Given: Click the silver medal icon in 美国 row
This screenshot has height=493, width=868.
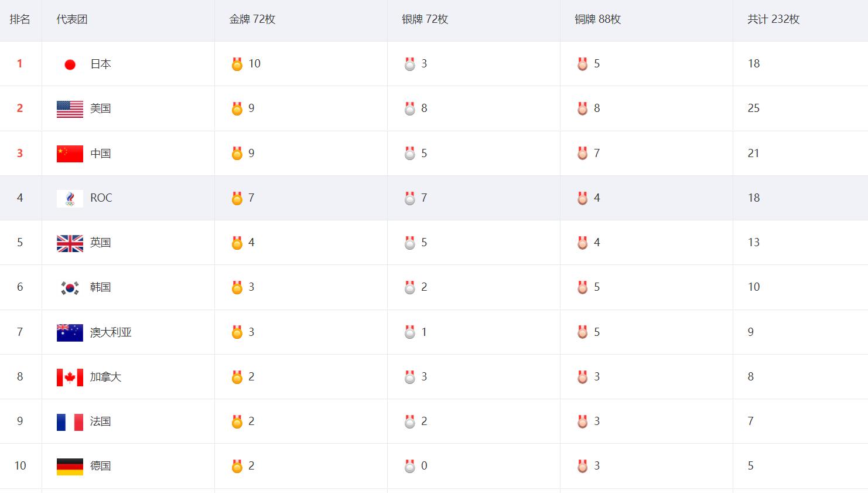Looking at the screenshot, I should tap(410, 108).
